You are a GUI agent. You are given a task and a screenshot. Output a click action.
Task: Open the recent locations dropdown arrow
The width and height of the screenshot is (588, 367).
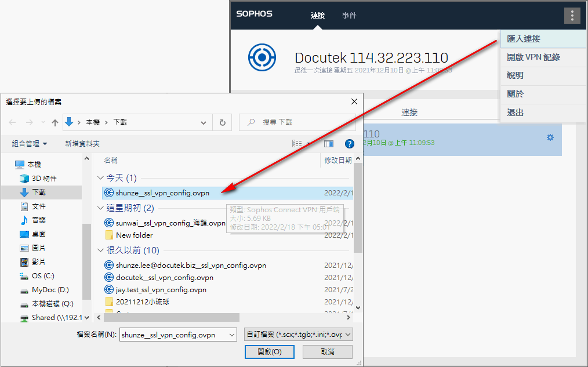(43, 122)
